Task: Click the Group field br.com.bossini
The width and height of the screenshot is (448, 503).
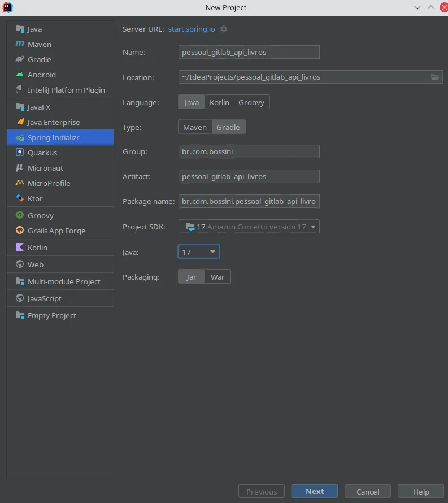Action: [x=249, y=151]
